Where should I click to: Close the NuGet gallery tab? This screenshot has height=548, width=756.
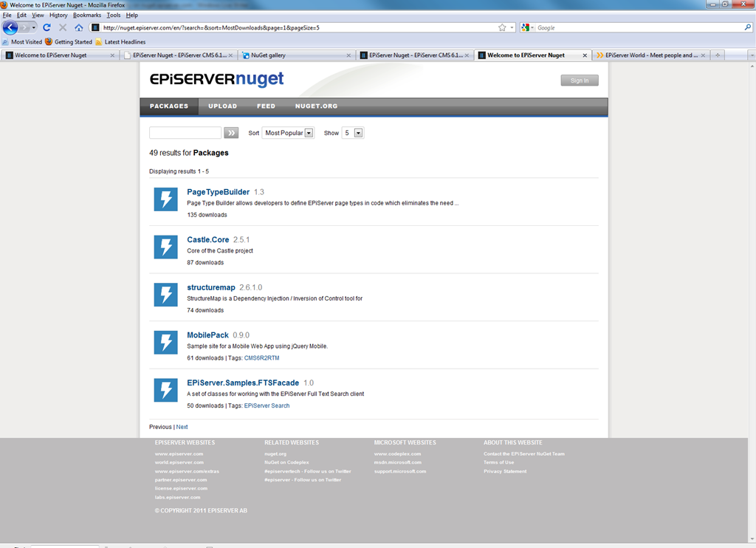pos(348,55)
